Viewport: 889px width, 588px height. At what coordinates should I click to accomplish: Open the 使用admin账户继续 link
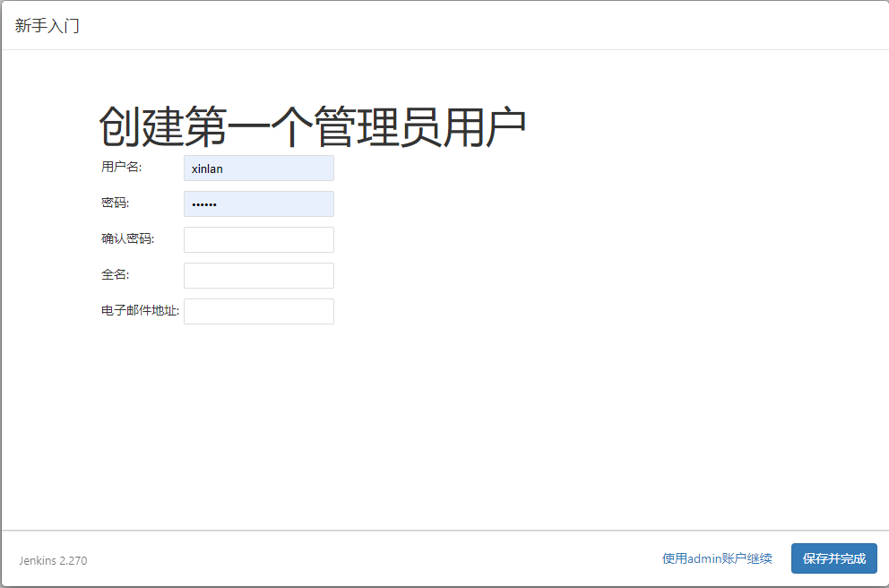(716, 558)
